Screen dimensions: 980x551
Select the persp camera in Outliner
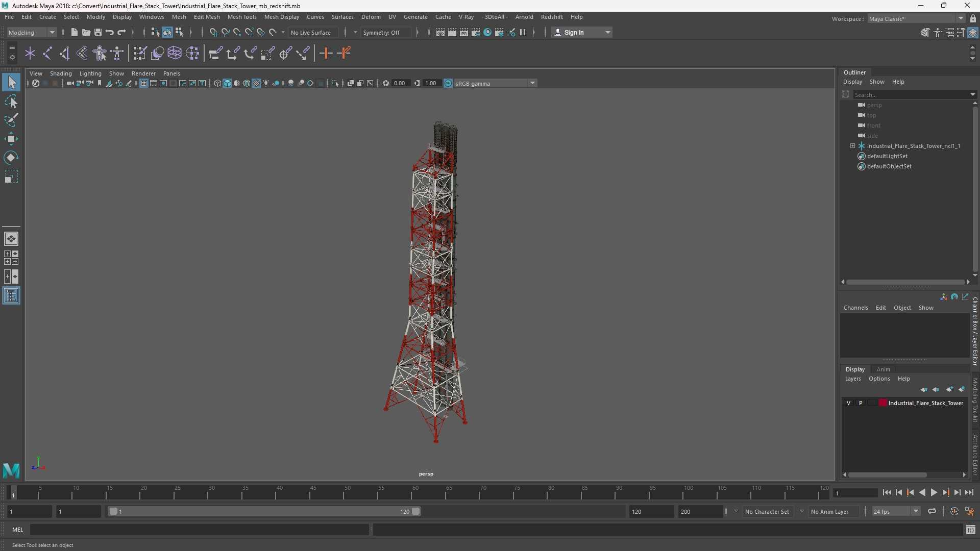click(x=874, y=105)
